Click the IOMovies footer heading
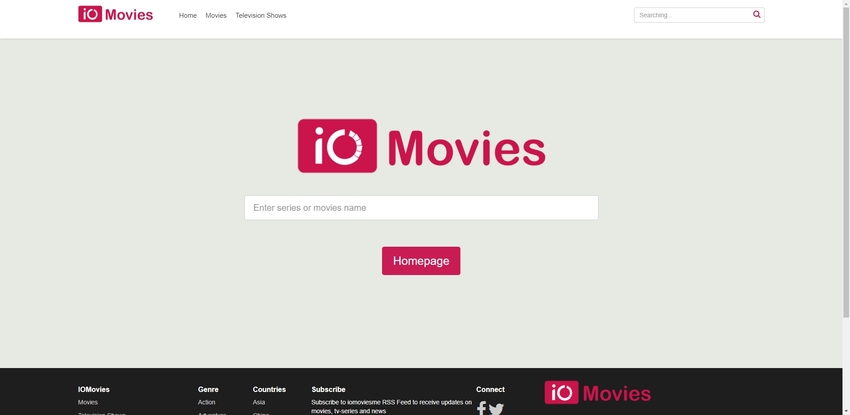The width and height of the screenshot is (850, 415). click(94, 390)
